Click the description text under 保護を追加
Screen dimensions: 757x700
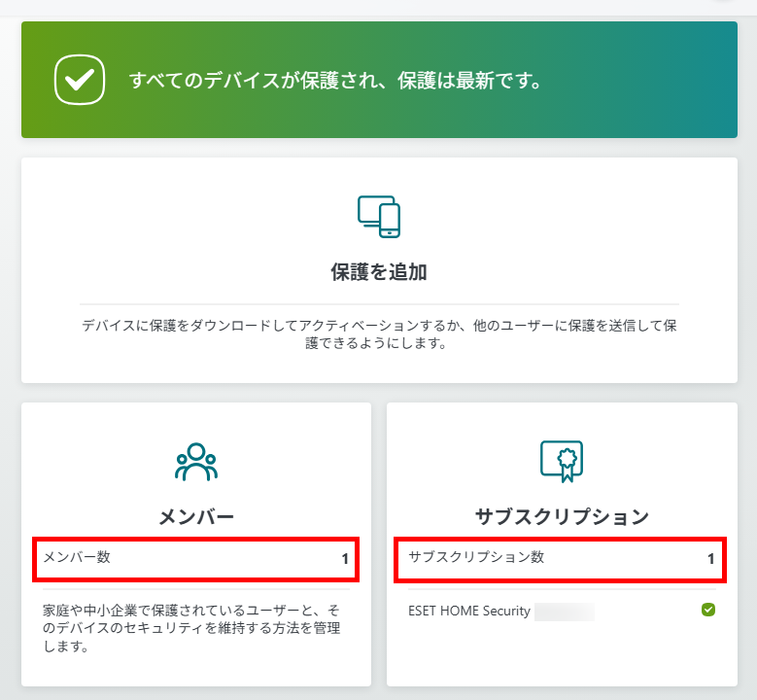point(379,333)
